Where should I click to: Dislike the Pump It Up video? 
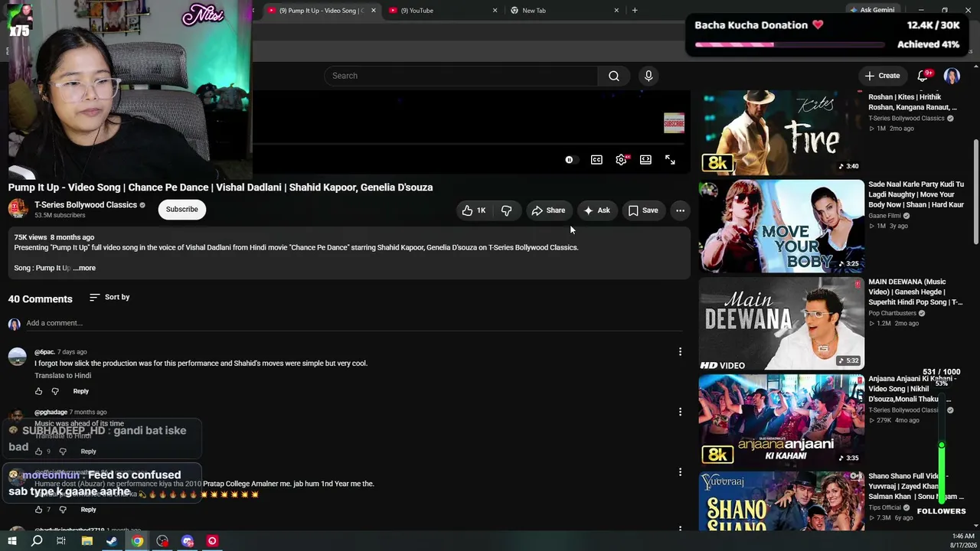(506, 210)
